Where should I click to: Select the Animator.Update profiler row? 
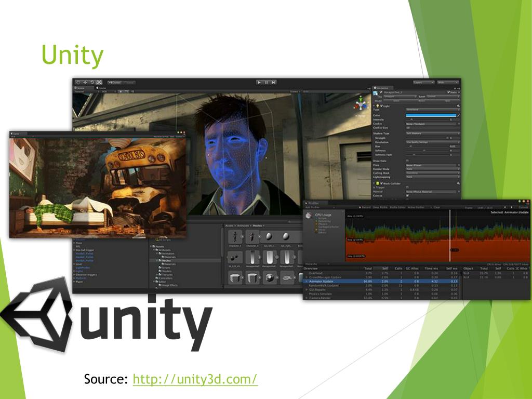(381, 281)
